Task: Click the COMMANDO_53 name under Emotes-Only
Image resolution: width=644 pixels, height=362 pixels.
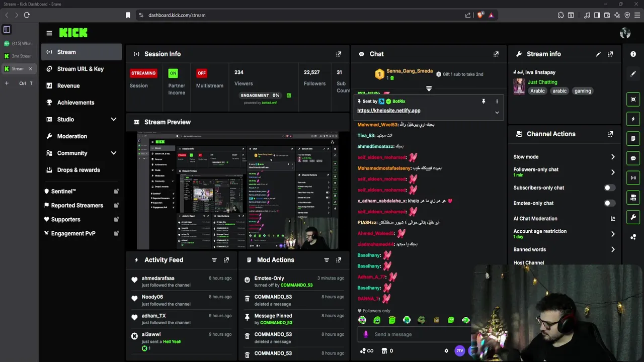Action: coord(296,285)
